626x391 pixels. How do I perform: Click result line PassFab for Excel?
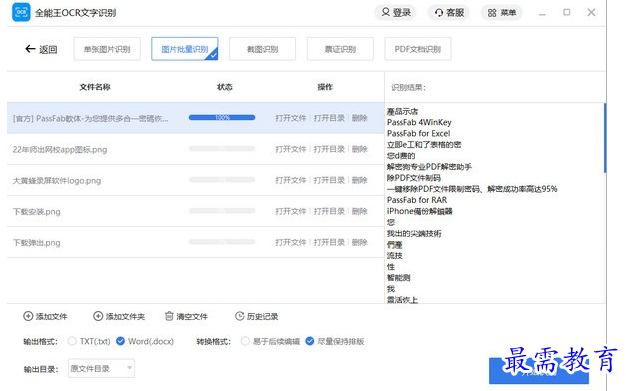pos(418,133)
